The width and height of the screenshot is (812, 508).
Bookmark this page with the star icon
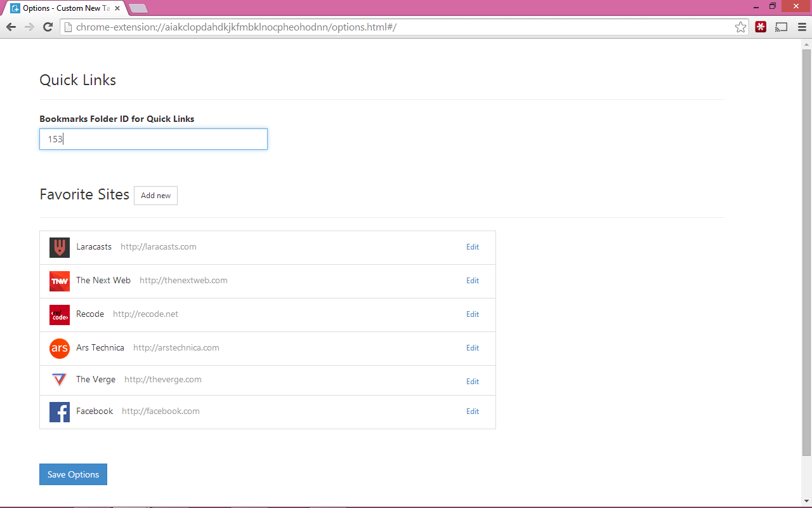(740, 27)
